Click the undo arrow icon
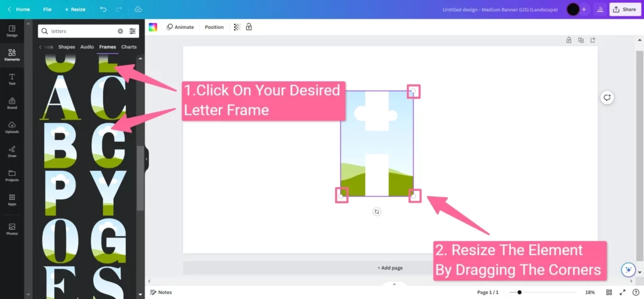 [x=103, y=9]
